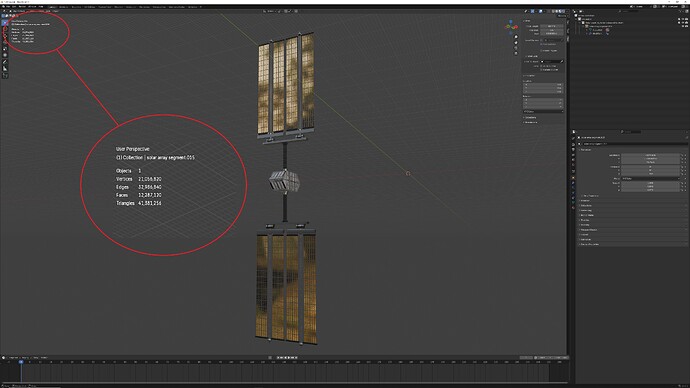Open the viewport shading options dropdown arrow

tap(567, 11)
